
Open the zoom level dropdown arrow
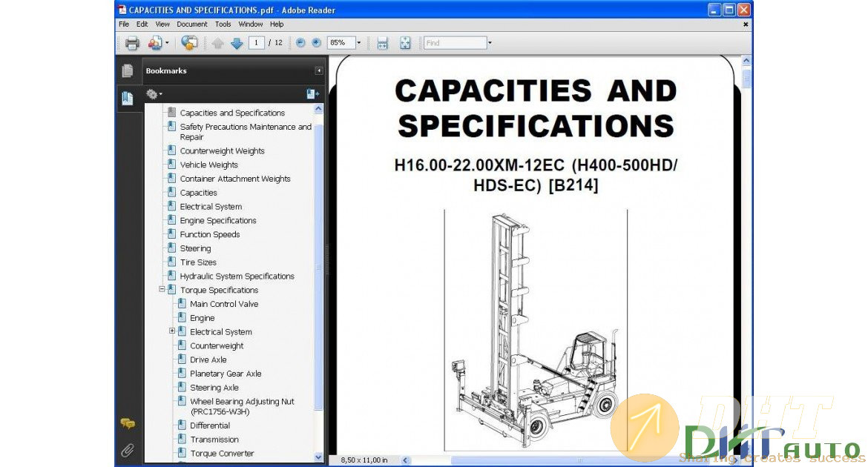click(x=359, y=42)
